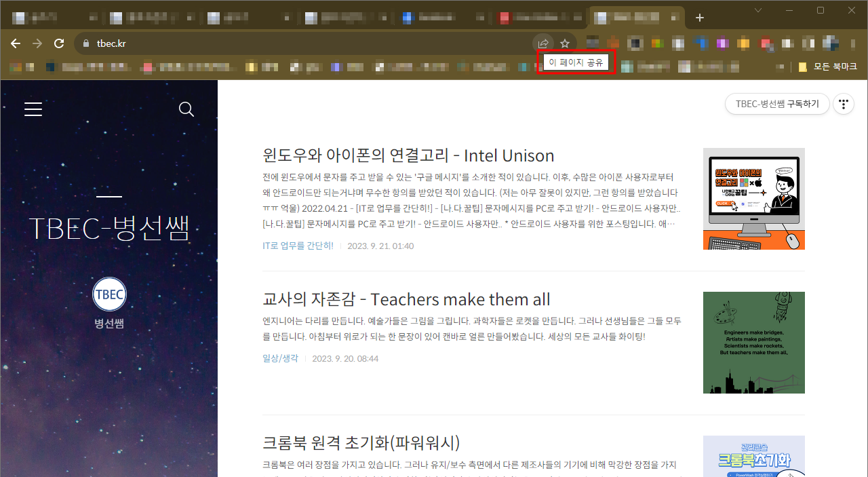Click the share this page icon

pyautogui.click(x=543, y=43)
